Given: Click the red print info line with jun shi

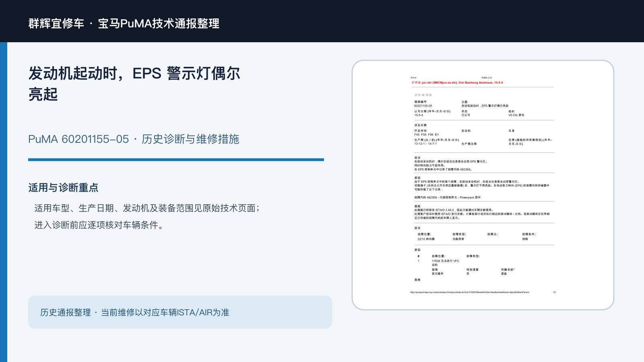Looking at the screenshot, I should 457,82.
